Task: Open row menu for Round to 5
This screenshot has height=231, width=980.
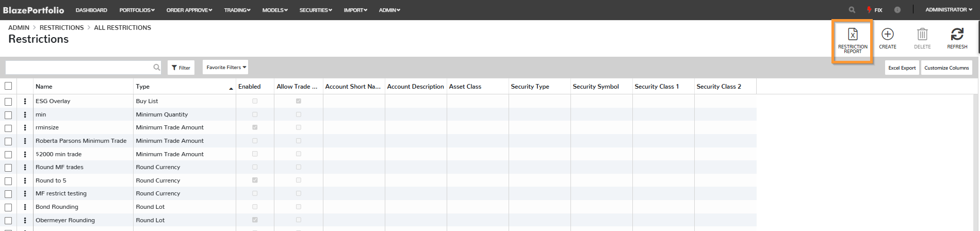Action: [25, 180]
